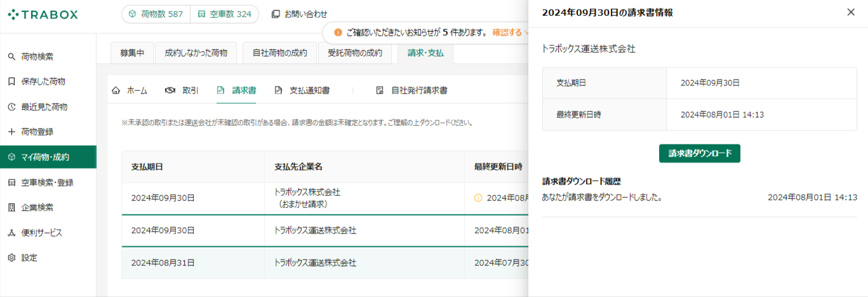
Task: Click the 請求書ダウンロード button
Action: (700, 153)
